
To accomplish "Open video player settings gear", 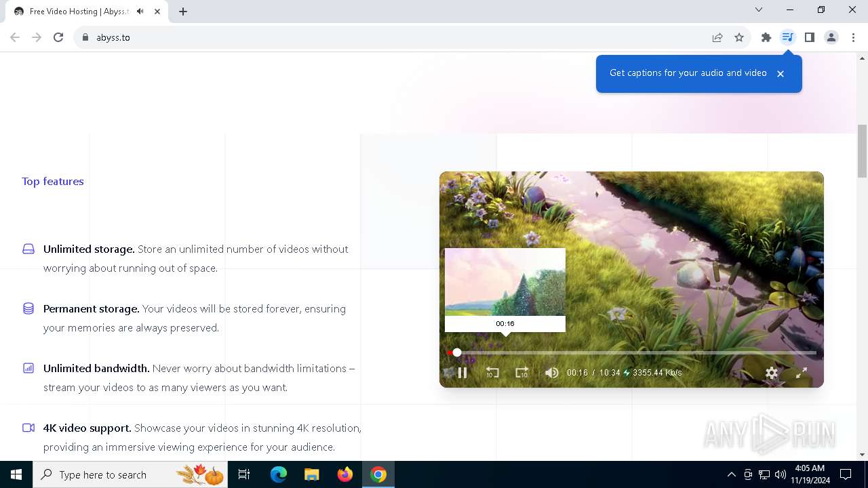I will click(x=772, y=373).
